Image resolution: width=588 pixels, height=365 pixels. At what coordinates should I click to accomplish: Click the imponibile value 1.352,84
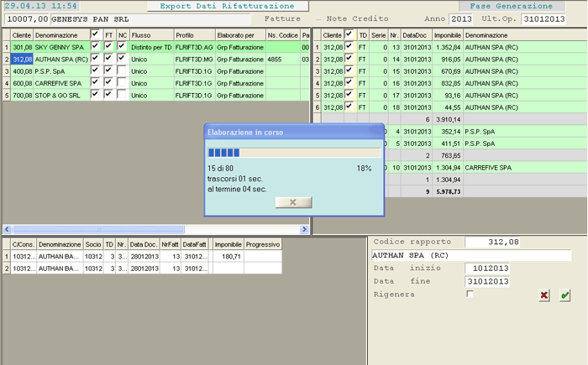point(448,47)
